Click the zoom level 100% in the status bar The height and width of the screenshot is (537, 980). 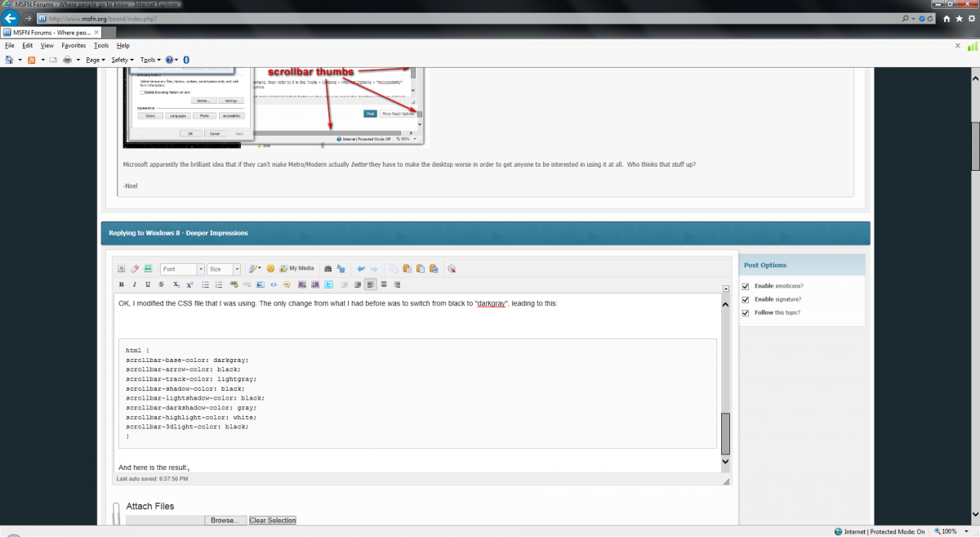946,531
